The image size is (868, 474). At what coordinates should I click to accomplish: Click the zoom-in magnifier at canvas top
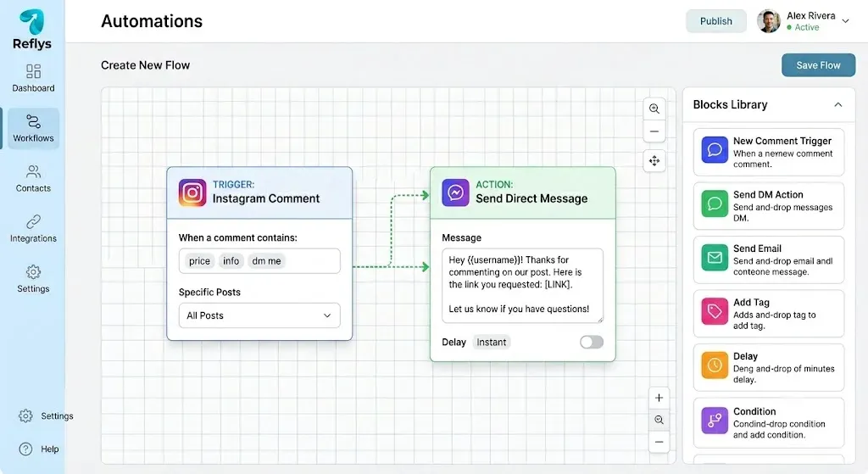(654, 109)
